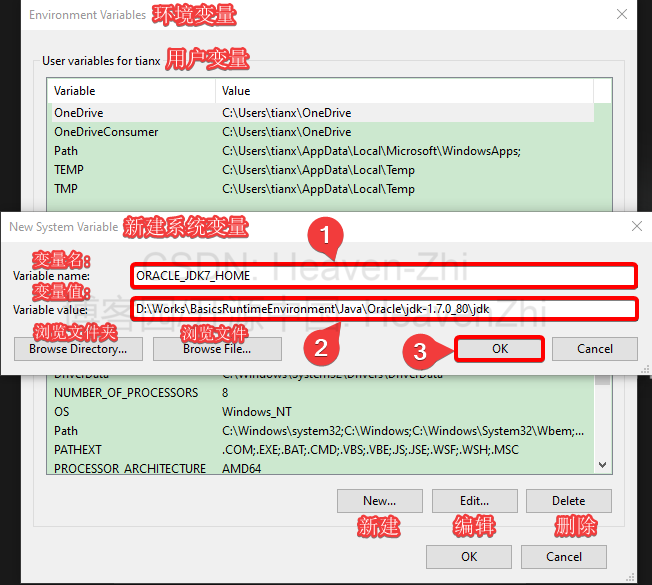Click the Variable value input field
Image resolution: width=652 pixels, height=585 pixels.
[383, 309]
